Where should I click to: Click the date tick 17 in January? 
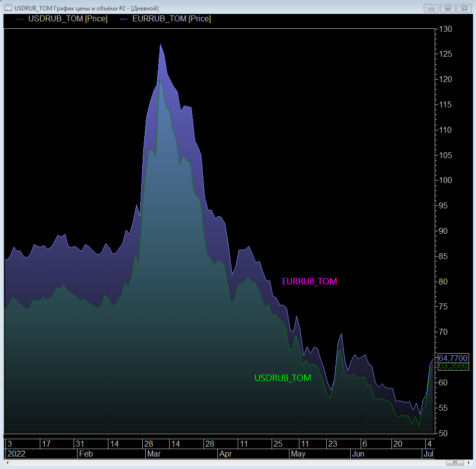click(x=46, y=444)
